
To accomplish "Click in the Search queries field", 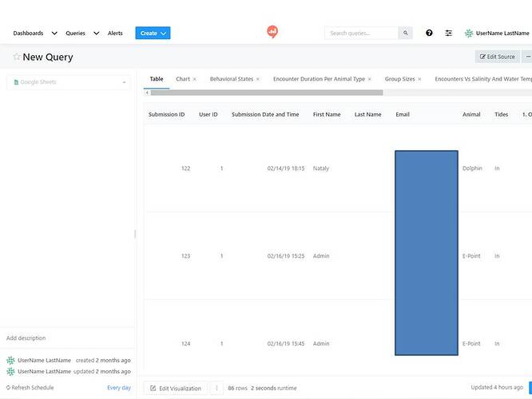I will tap(361, 34).
